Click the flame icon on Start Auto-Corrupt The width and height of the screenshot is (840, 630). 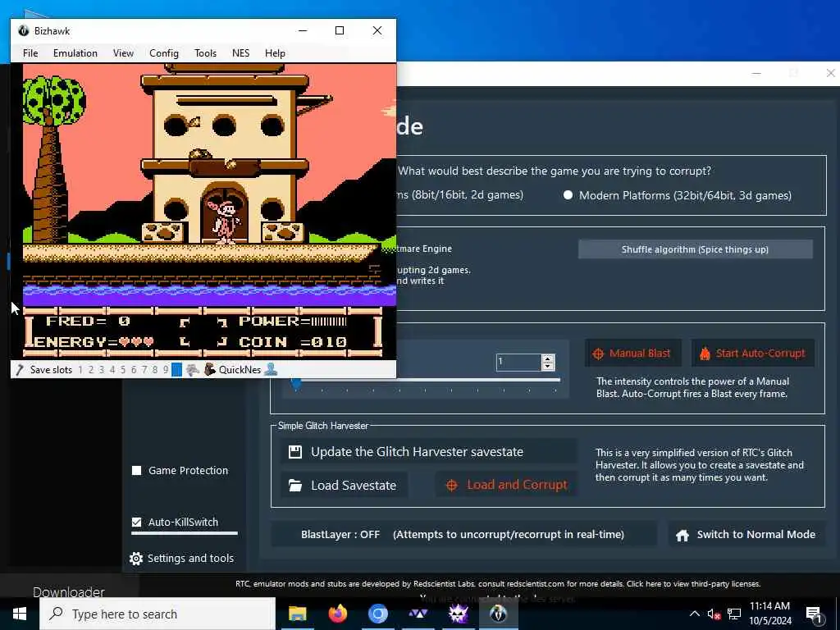point(705,353)
